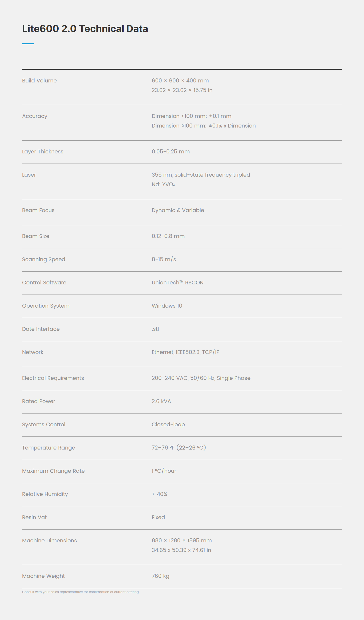Click the Closed-loop systems control value

(x=168, y=424)
